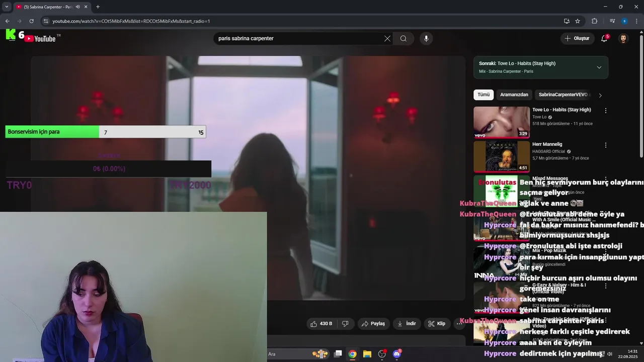Go back with browser back arrow
This screenshot has height=362, width=644.
(x=7, y=21)
